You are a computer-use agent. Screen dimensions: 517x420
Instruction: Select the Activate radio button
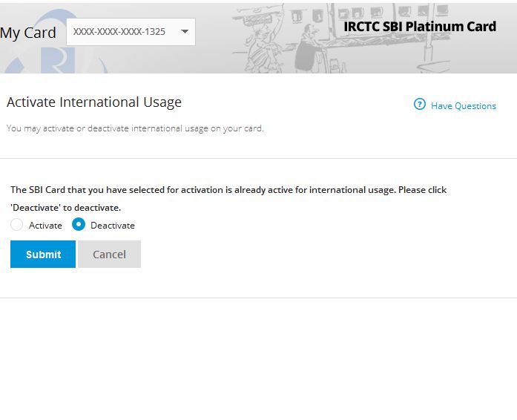16,224
